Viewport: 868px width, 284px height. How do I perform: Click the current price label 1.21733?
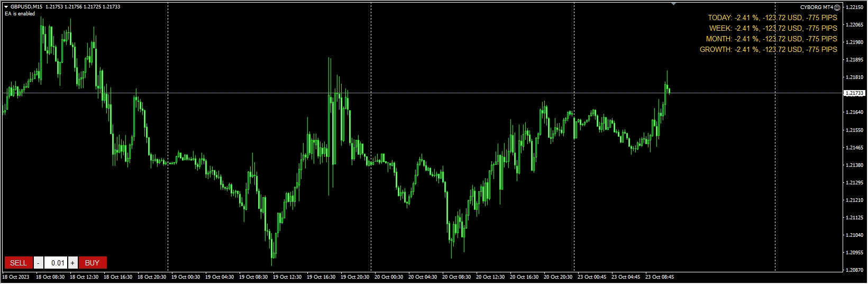854,93
